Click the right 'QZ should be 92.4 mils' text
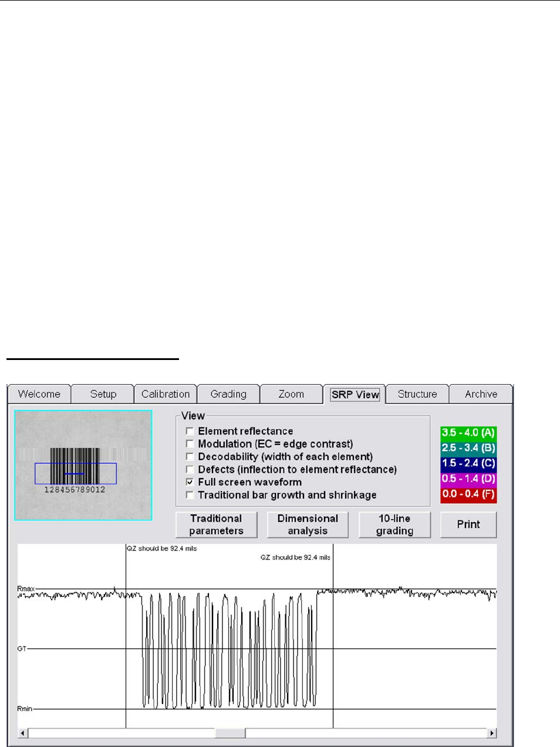 [x=296, y=557]
